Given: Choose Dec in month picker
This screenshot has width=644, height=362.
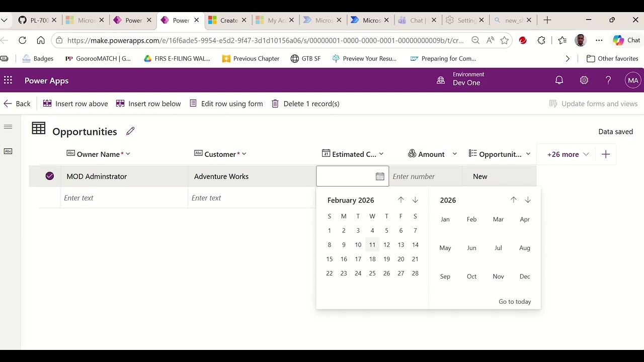Looking at the screenshot, I should click(x=525, y=277).
